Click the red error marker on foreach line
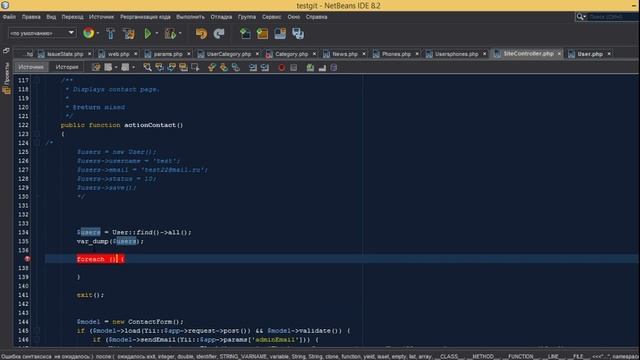This screenshot has height=360, width=640. tap(27, 259)
